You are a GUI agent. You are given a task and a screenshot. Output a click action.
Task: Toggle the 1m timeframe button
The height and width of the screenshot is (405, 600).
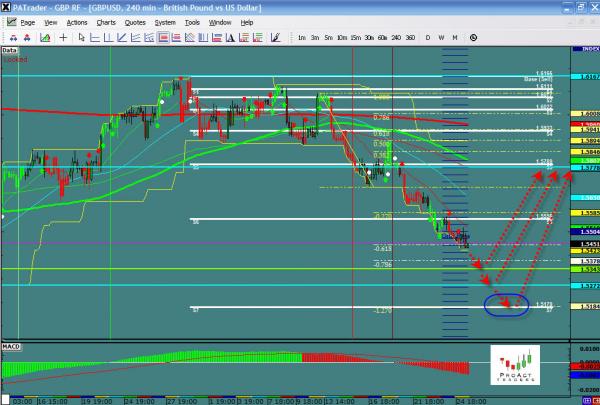(301, 37)
